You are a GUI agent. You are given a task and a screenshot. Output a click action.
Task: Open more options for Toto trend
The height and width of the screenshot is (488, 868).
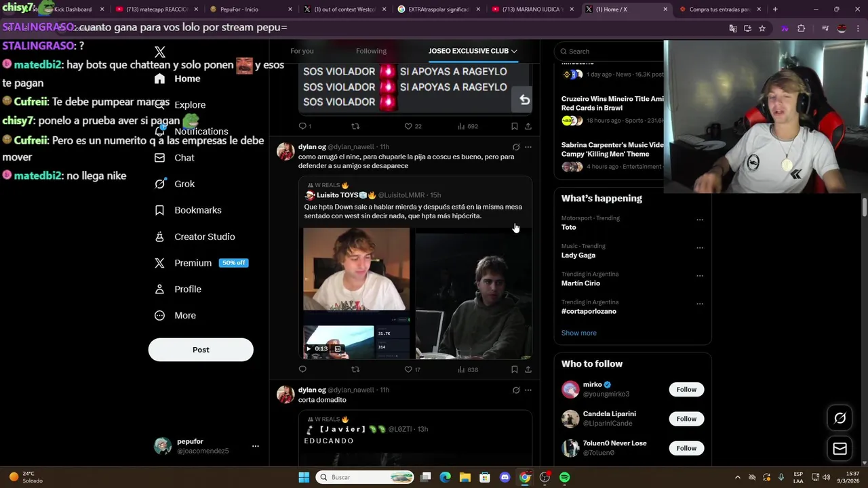[x=700, y=220]
